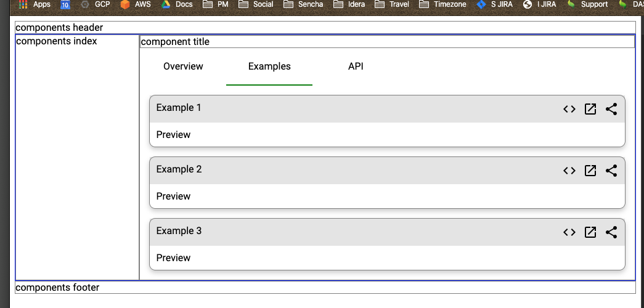Go to the API tab

coord(356,67)
